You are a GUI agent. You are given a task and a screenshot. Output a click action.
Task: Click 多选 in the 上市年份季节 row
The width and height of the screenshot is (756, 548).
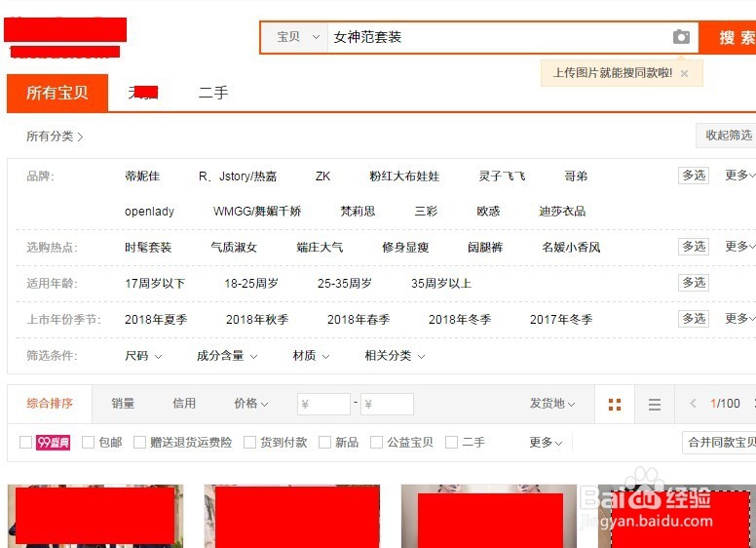(694, 319)
